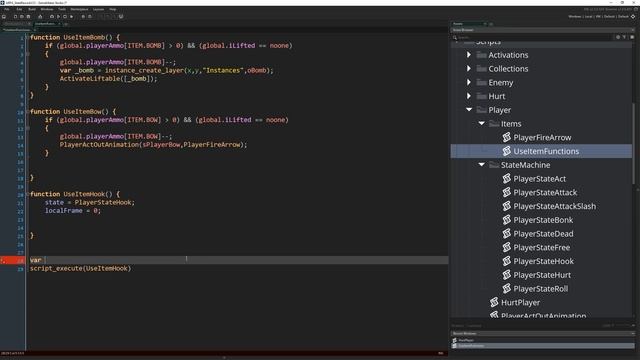Click the filter icon beside asset search
Screen dimensions: 640x360
pyautogui.click(x=624, y=37)
